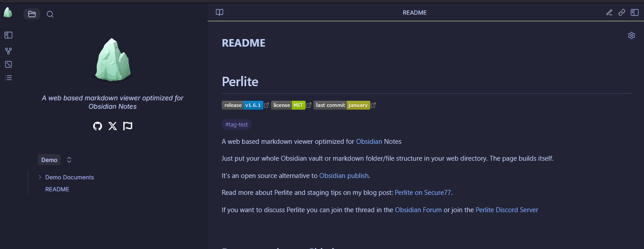Click the edit pencil icon
Screen dimensions: 644x249
point(609,12)
